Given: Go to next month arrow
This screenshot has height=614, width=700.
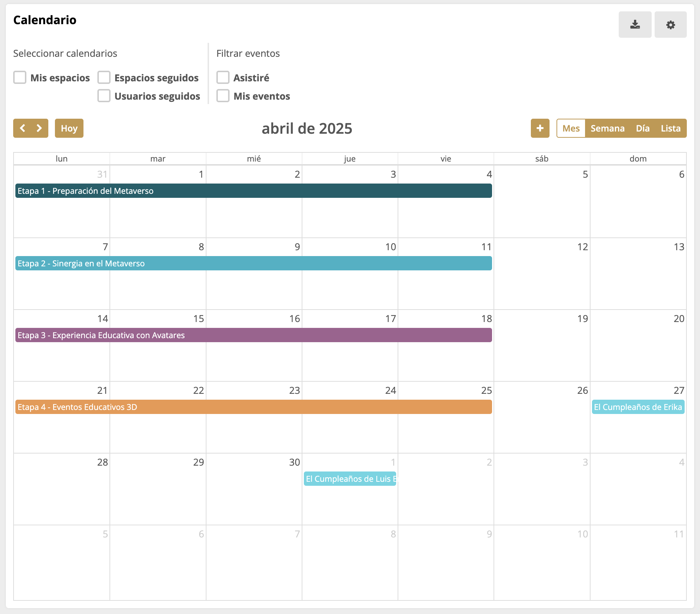Looking at the screenshot, I should pyautogui.click(x=39, y=128).
